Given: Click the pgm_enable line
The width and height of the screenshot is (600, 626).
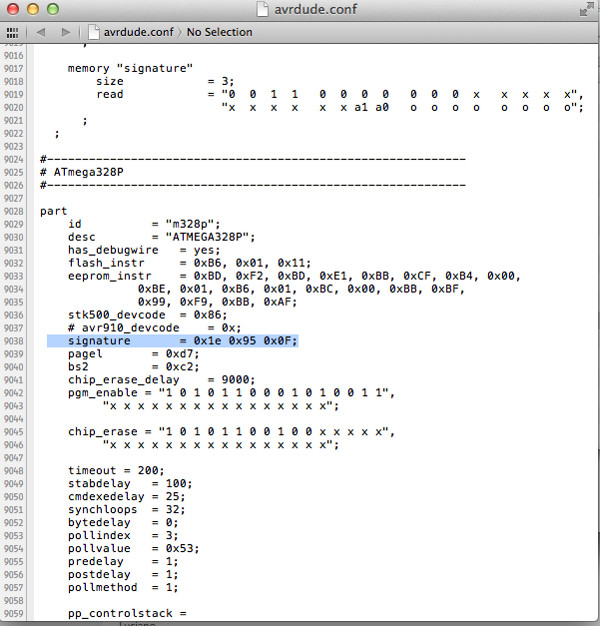Looking at the screenshot, I should click(x=231, y=393).
